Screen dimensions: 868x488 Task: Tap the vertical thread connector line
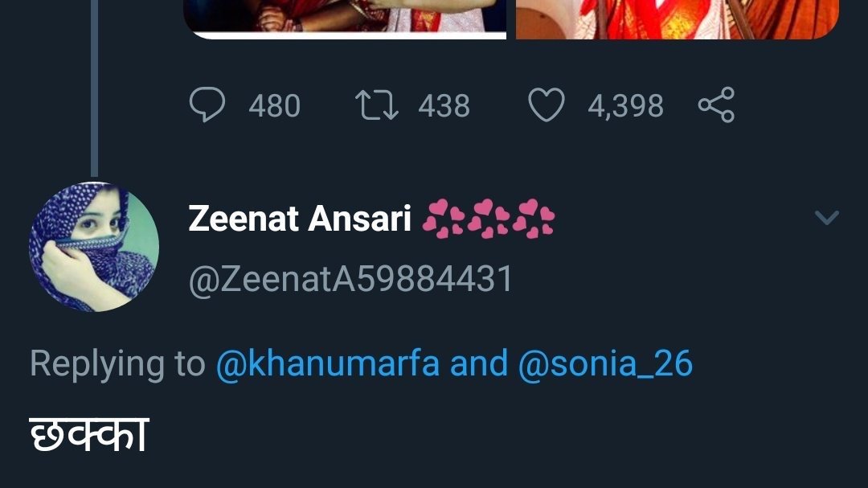pyautogui.click(x=94, y=88)
